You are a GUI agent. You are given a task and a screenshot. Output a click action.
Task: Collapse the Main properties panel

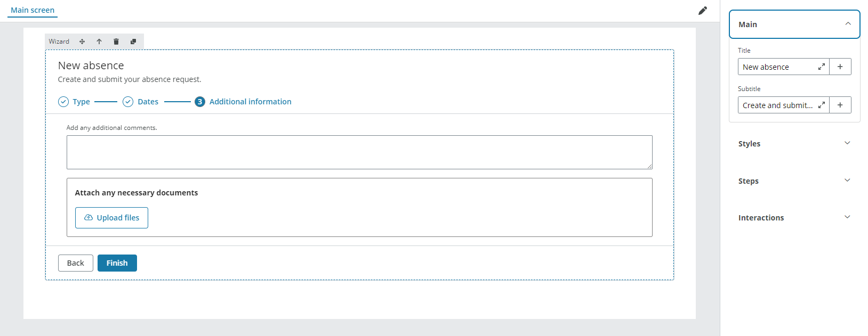848,24
